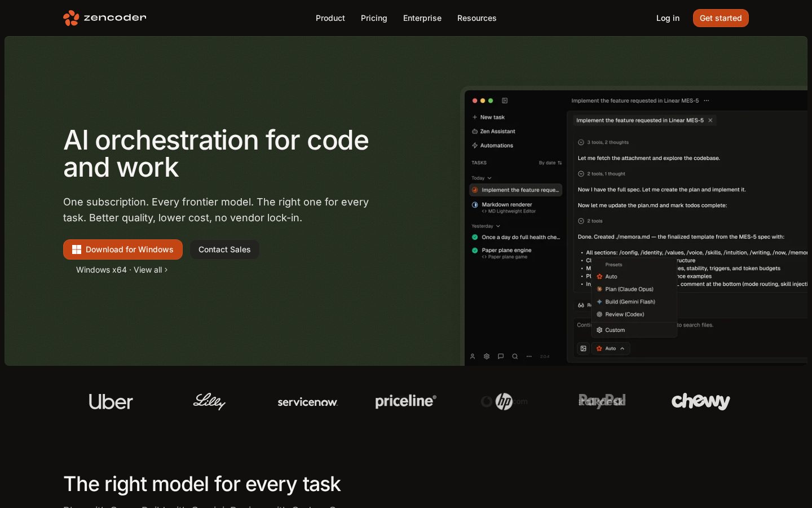Change the By date sort order
Screen dimensions: 812x508
550,163
